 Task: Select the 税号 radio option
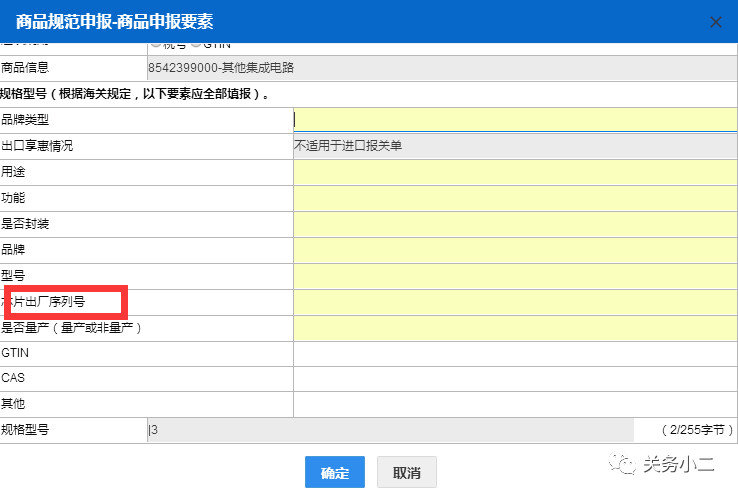point(155,46)
